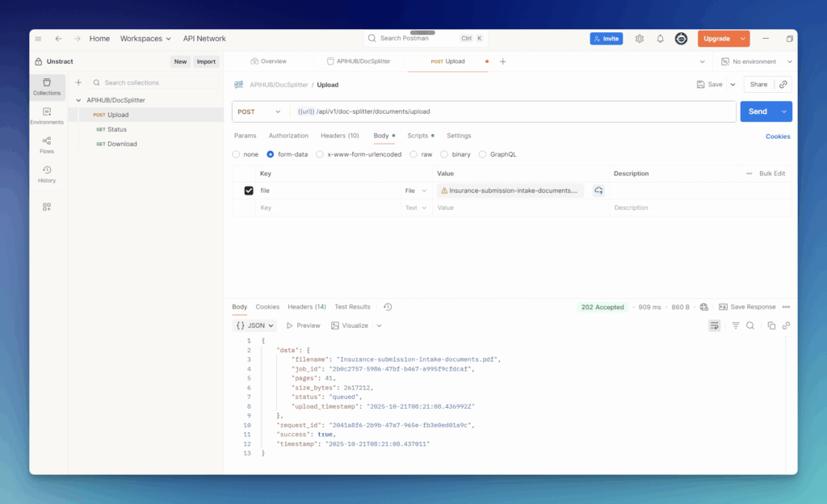Image resolution: width=827 pixels, height=504 pixels.
Task: Copy the response body with copy icon
Action: (771, 325)
